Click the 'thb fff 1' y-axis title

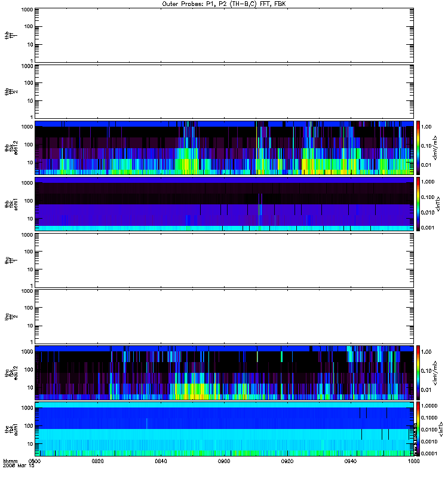click(11, 35)
